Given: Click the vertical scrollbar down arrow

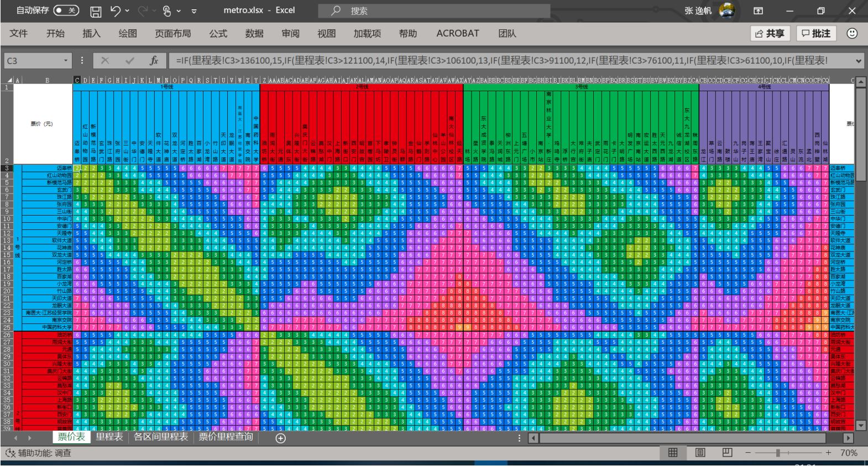Looking at the screenshot, I should [x=861, y=426].
